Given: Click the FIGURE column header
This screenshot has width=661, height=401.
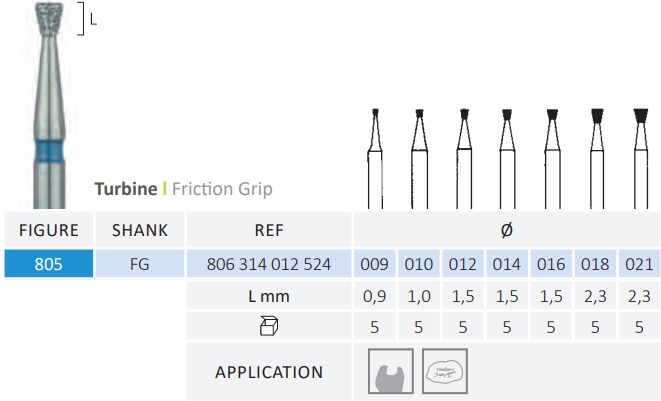Looking at the screenshot, I should (x=49, y=230).
